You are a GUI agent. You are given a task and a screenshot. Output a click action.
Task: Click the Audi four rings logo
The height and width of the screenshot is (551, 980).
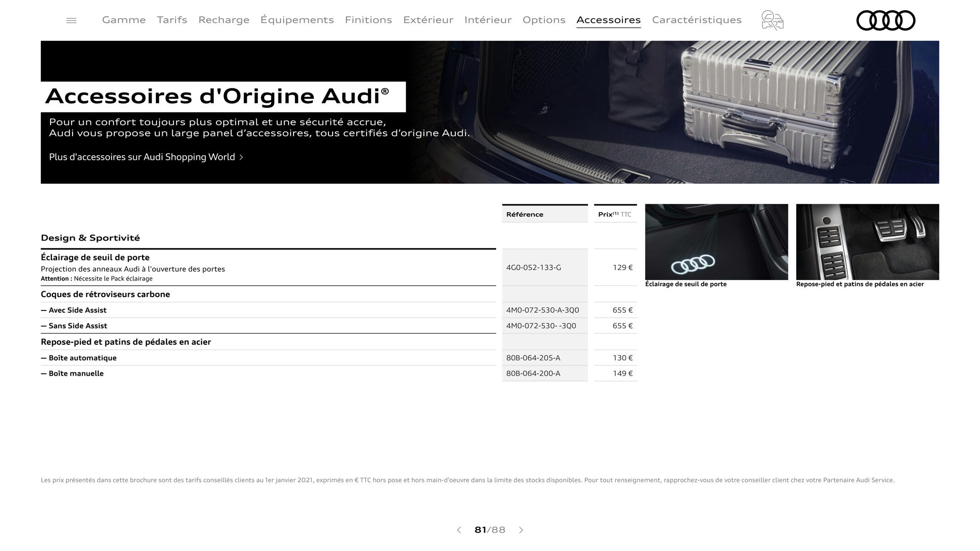(886, 20)
